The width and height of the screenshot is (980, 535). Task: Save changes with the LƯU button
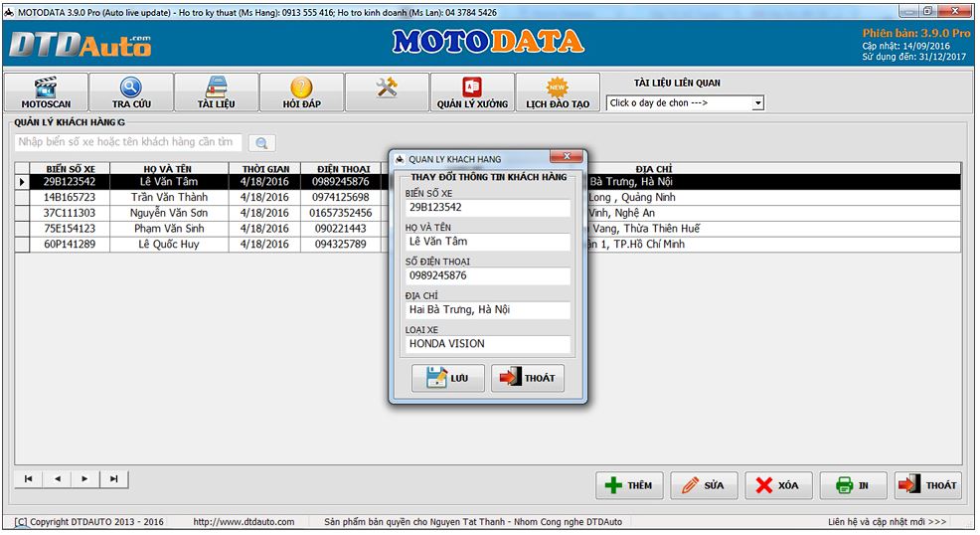[x=448, y=378]
